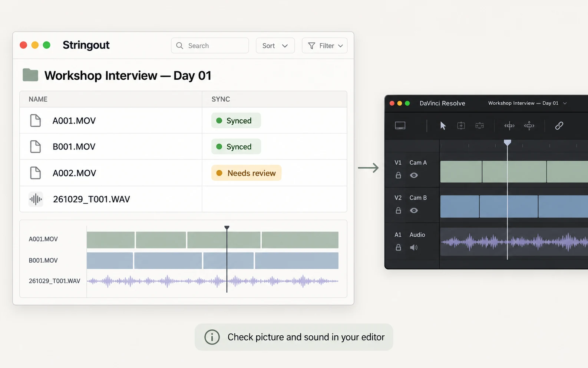This screenshot has width=588, height=368.
Task: Click the first A001.MOV segment in Stringout timeline
Action: (110, 240)
